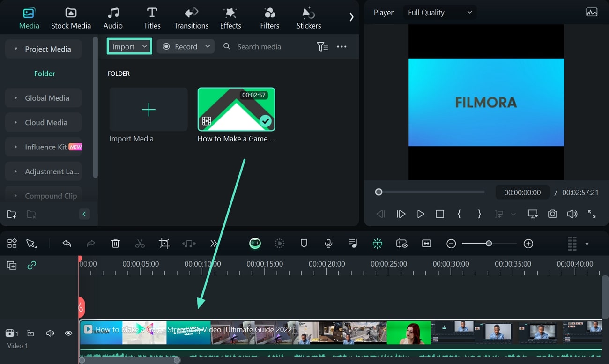The height and width of the screenshot is (364, 609).
Task: Split clip with scissors tool
Action: pos(140,243)
